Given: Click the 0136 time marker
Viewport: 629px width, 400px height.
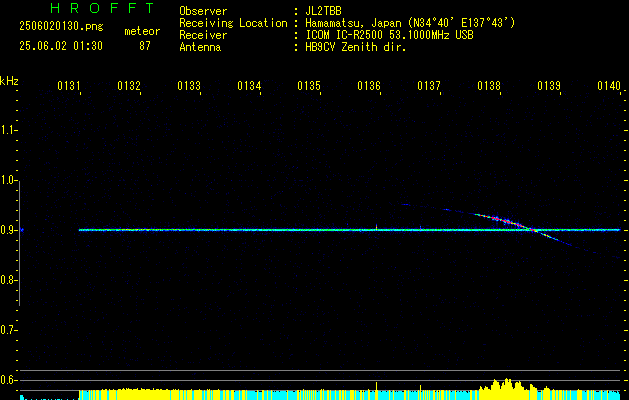Looking at the screenshot, I should click(x=369, y=86).
